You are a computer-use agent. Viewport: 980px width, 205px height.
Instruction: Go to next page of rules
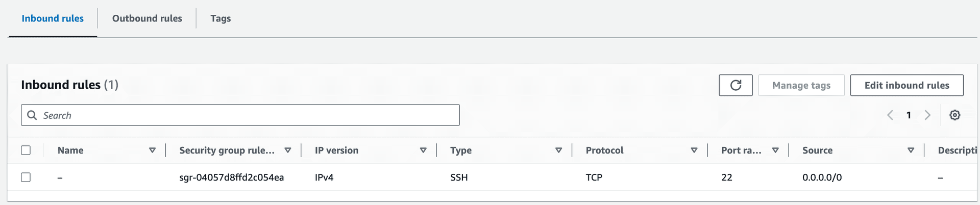click(x=927, y=115)
